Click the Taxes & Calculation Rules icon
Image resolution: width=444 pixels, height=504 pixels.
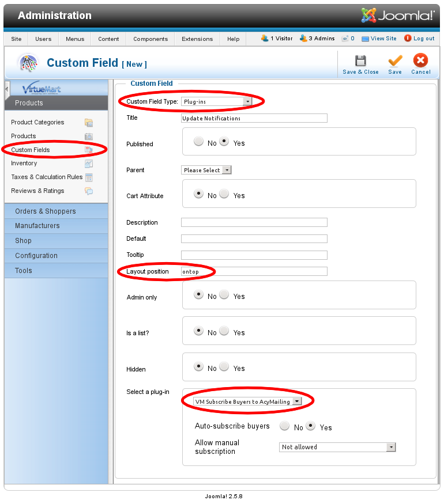click(89, 177)
